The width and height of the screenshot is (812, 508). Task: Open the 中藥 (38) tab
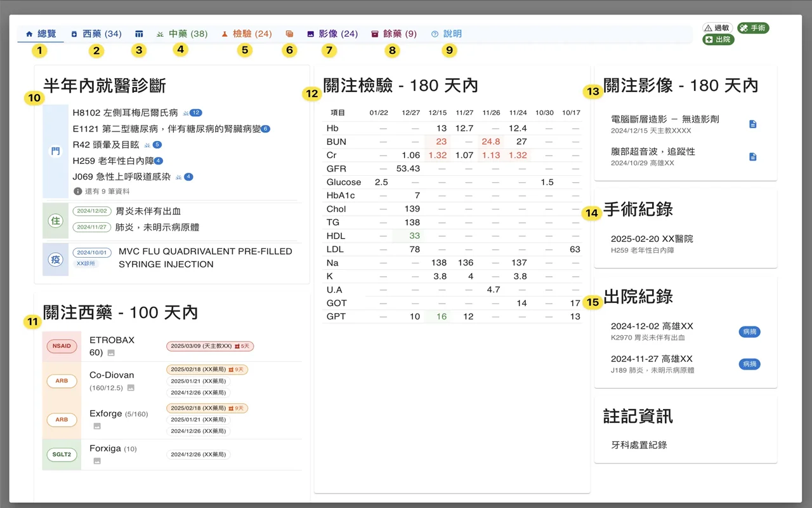pos(188,35)
